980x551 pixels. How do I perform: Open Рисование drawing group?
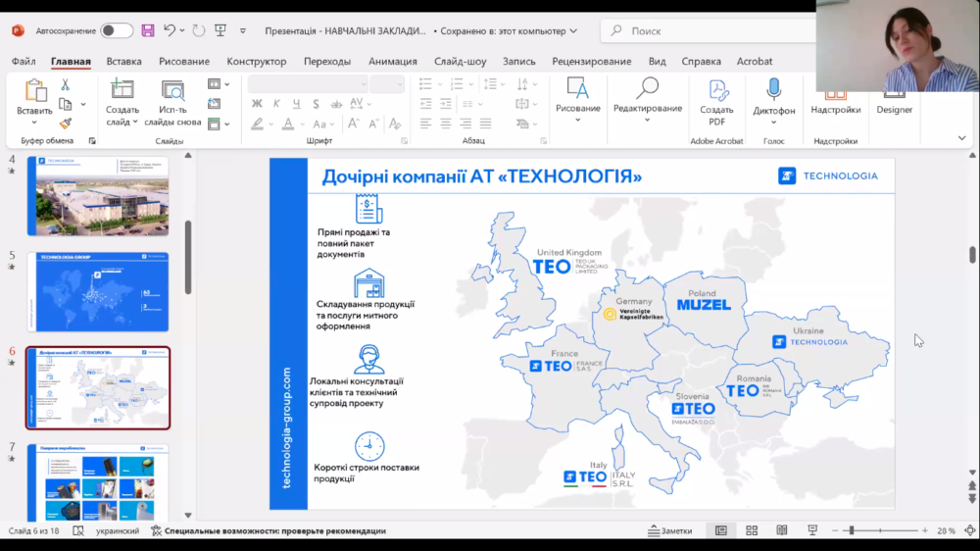pos(577,99)
